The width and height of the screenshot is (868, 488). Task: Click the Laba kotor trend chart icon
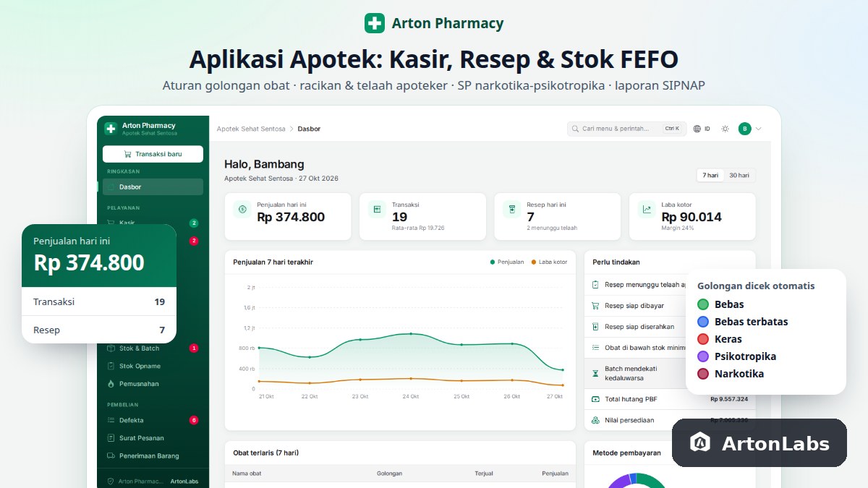tap(647, 210)
